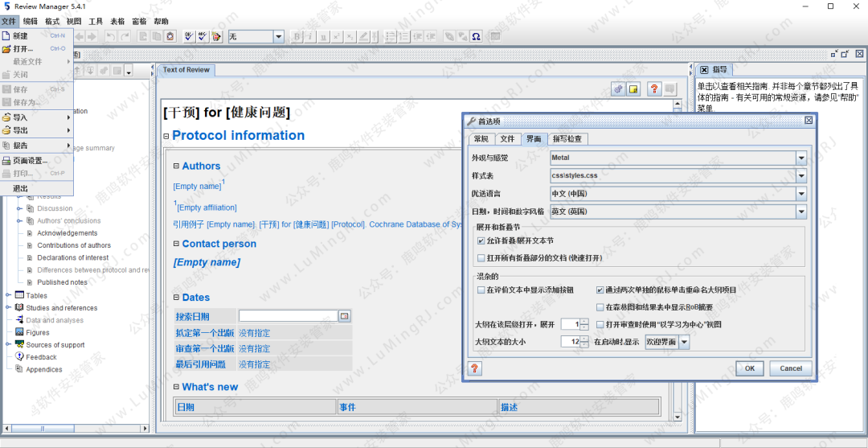Click the Omega special character icon
Image resolution: width=868 pixels, height=448 pixels.
(x=476, y=36)
